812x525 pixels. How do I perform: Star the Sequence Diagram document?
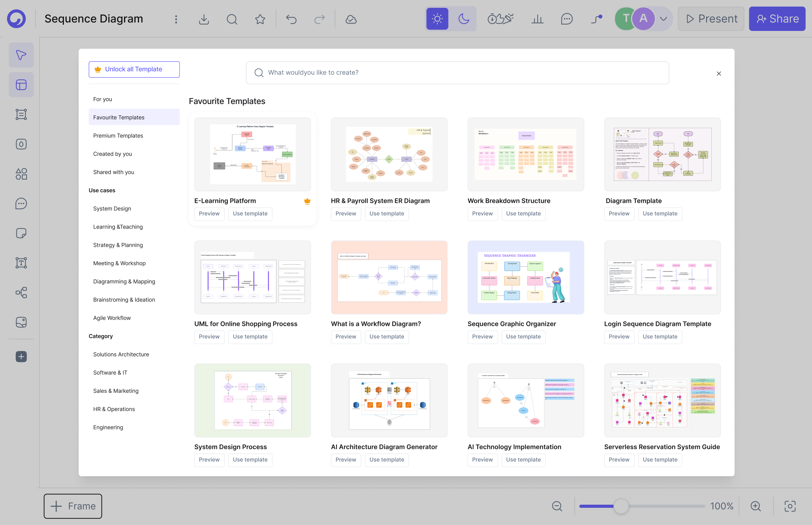260,19
